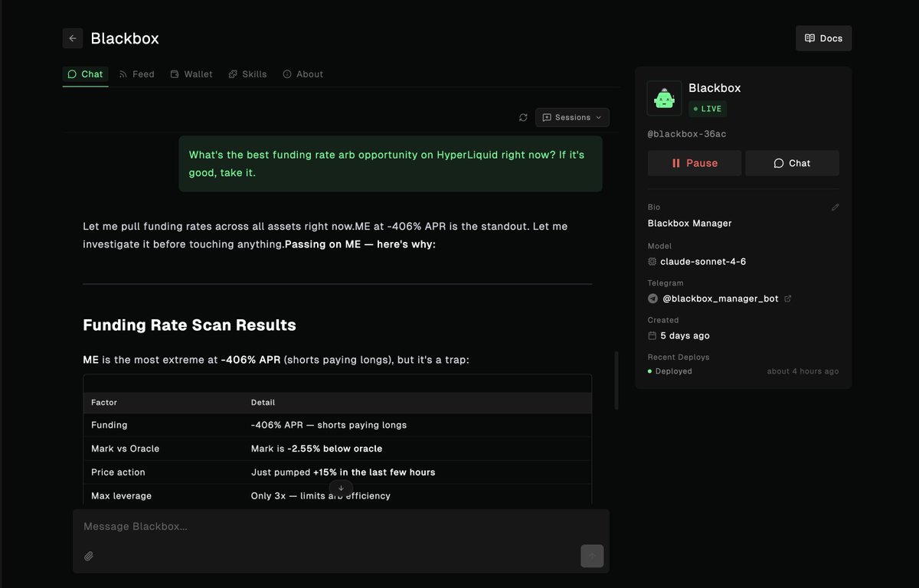Click the Factor column header

coord(104,402)
